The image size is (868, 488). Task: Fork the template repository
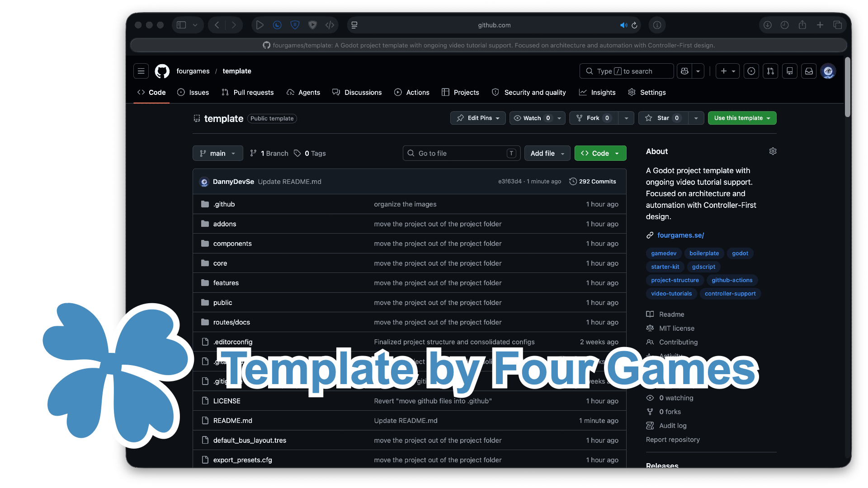(x=594, y=118)
